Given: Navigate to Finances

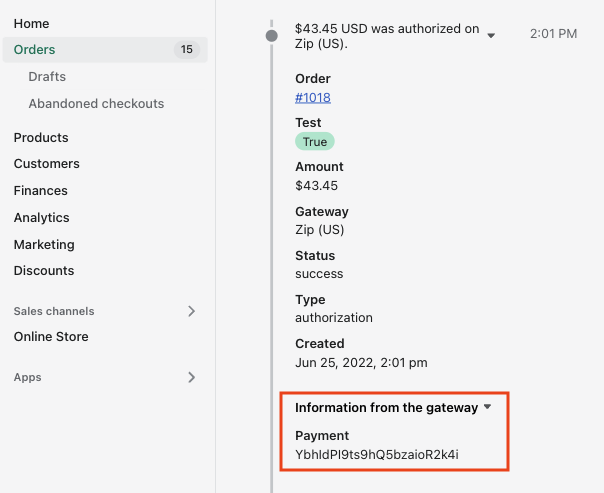Looking at the screenshot, I should [40, 191].
